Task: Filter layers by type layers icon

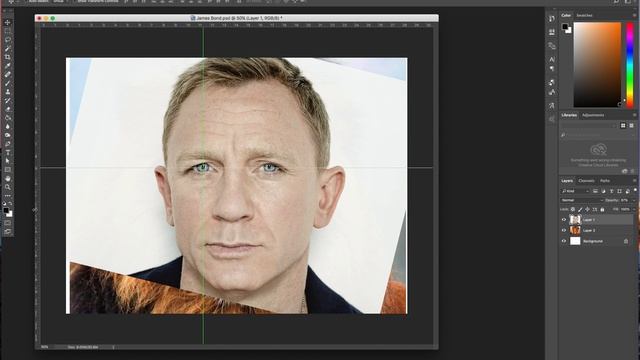Action: tap(611, 191)
